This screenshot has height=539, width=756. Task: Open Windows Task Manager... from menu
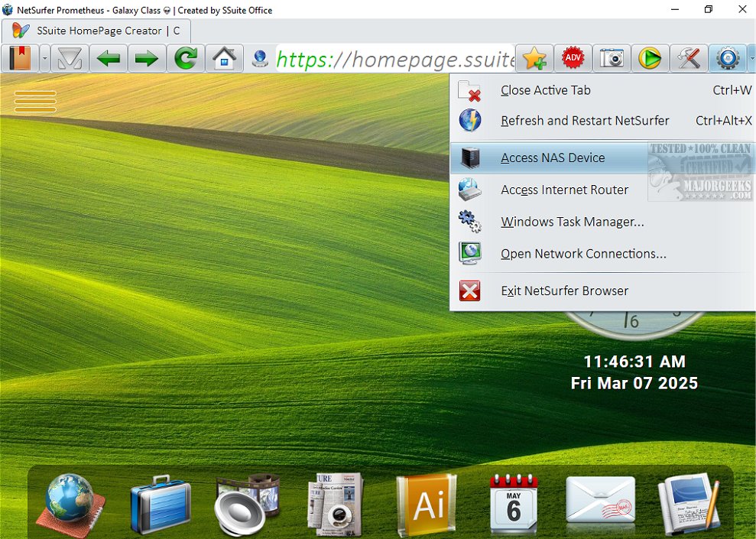coord(602,222)
